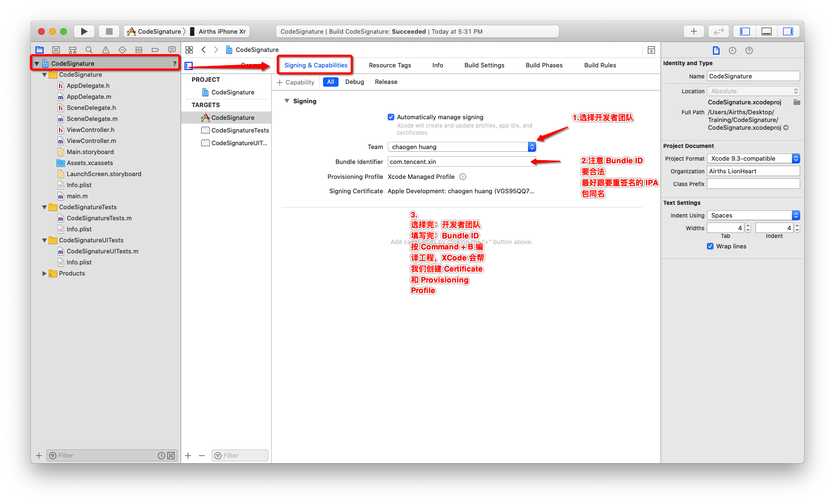This screenshot has width=835, height=504.
Task: Switch to Signing & Capabilities tab
Action: (316, 65)
